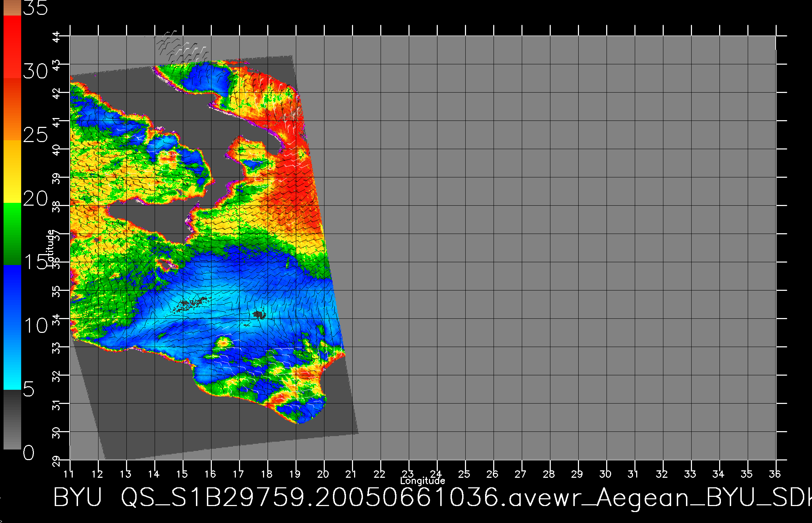812x523 pixels.
Task: Click latitude tick label "33"
Action: tap(56, 348)
